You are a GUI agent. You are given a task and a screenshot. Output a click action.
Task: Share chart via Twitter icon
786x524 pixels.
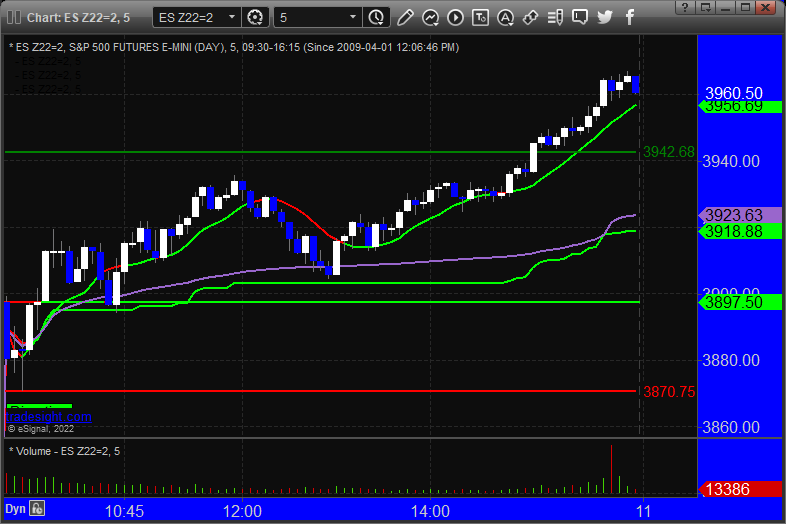(x=605, y=18)
